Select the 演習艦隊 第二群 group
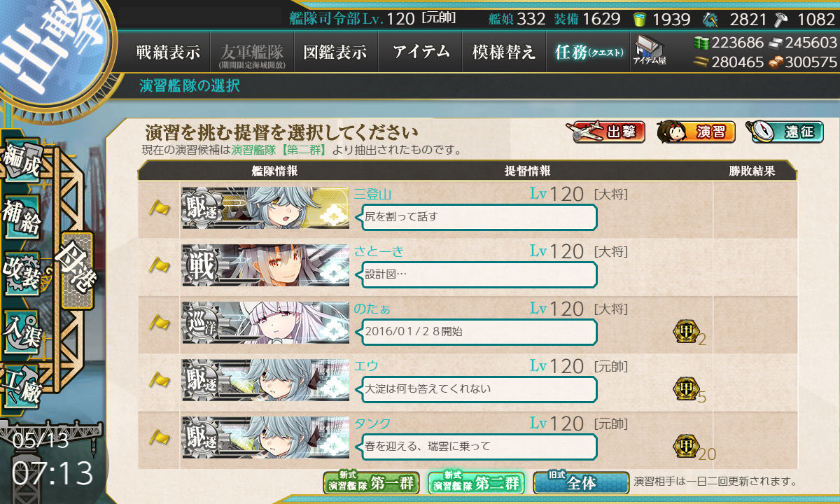This screenshot has height=504, width=840. 476,482
